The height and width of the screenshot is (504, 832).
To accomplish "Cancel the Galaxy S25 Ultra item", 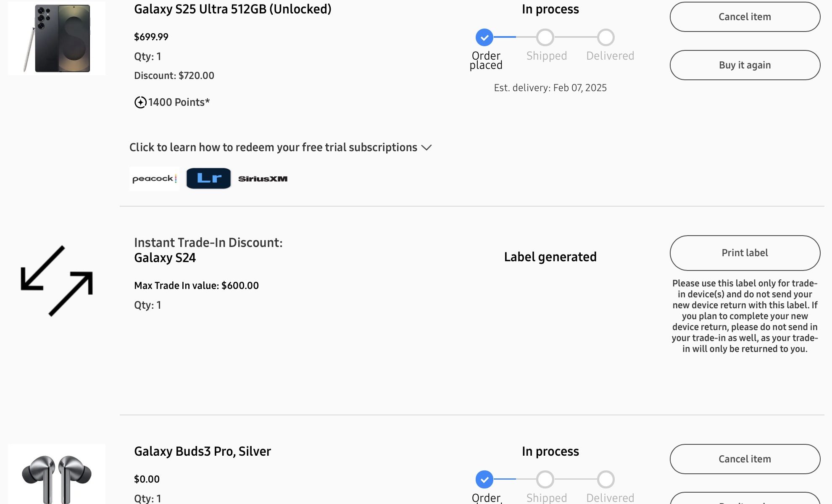I will pos(745,17).
